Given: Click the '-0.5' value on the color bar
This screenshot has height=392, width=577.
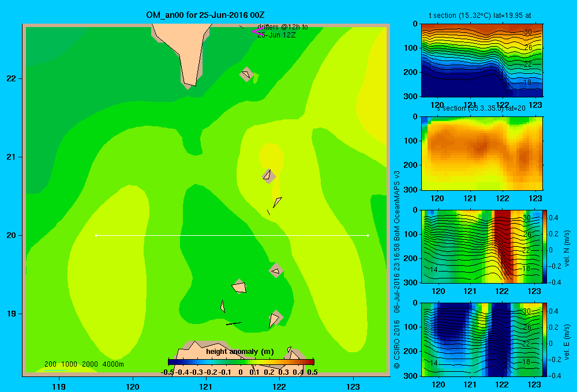Looking at the screenshot, I should (167, 372).
